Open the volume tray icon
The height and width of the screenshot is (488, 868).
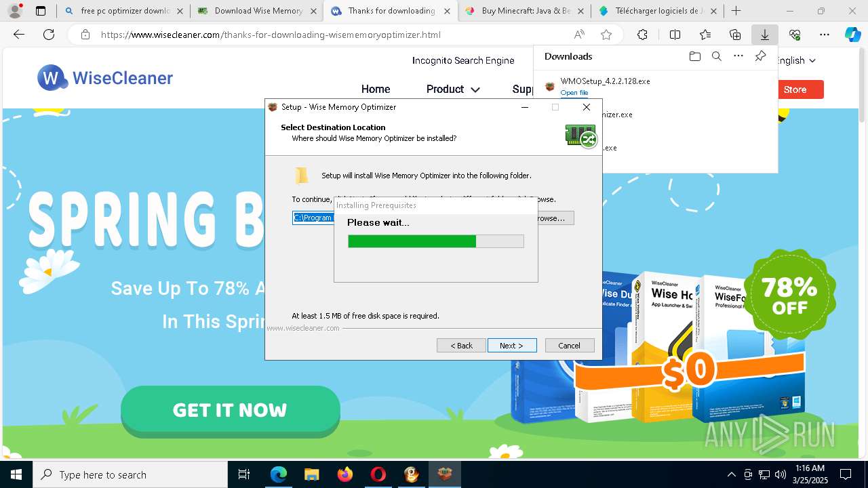780,474
